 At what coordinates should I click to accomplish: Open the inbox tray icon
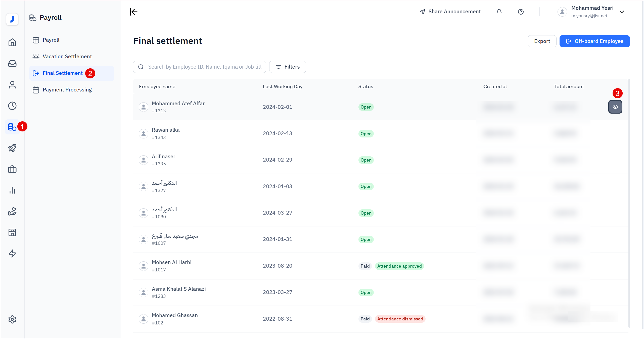12,64
